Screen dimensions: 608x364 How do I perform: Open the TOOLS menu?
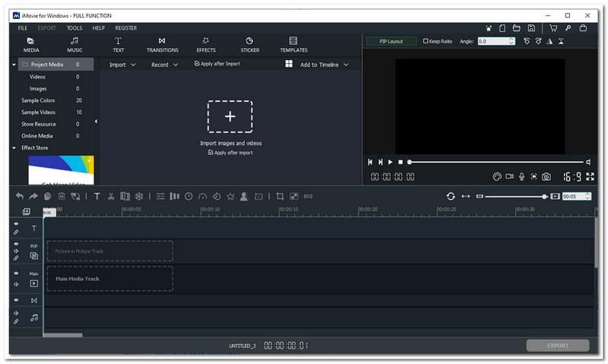point(74,28)
